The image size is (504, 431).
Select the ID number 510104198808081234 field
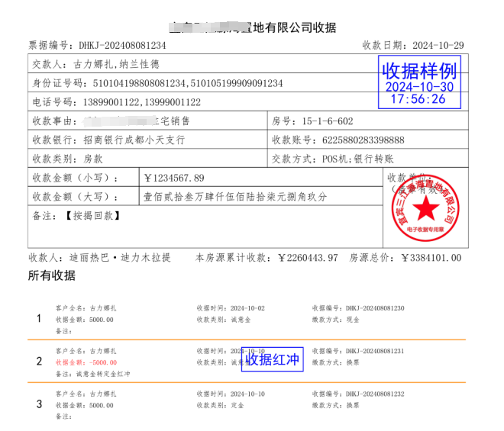coord(139,83)
